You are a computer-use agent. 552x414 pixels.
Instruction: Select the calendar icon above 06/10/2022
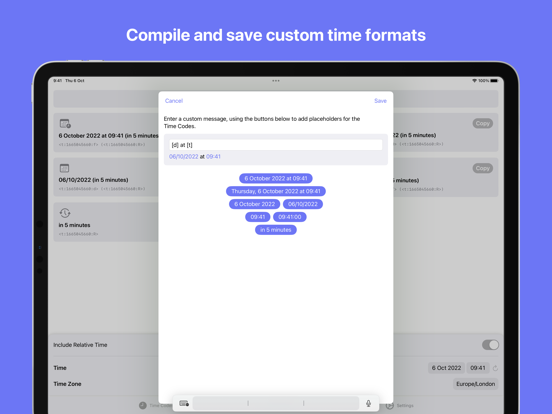[x=64, y=168]
